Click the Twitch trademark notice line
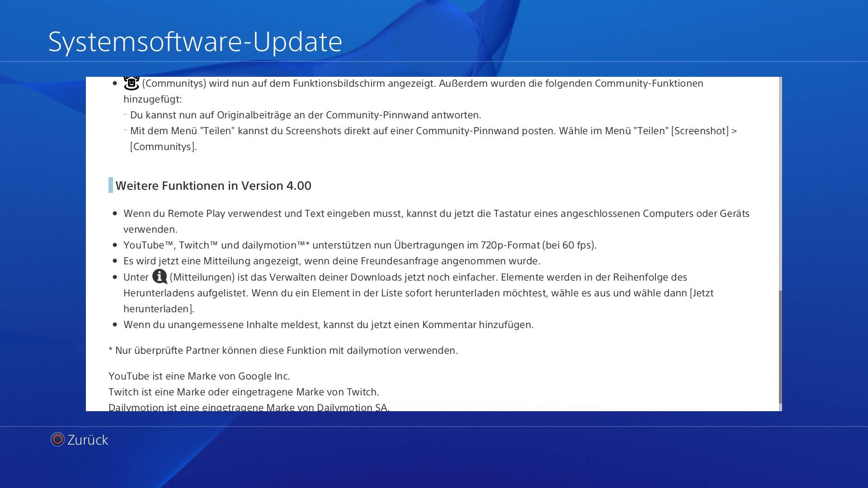This screenshot has height=488, width=868. point(244,392)
